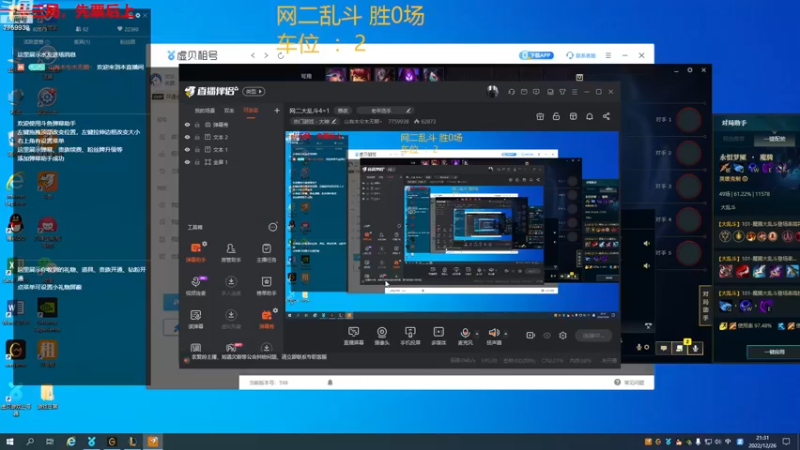
Task: Click the 下载APP button in the 虚贝租号 window
Action: 536,55
